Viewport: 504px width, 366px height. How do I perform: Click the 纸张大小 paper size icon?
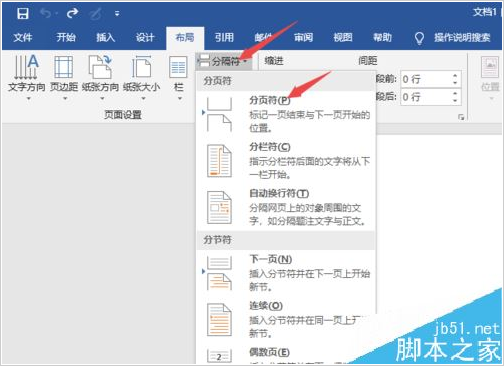coord(142,67)
